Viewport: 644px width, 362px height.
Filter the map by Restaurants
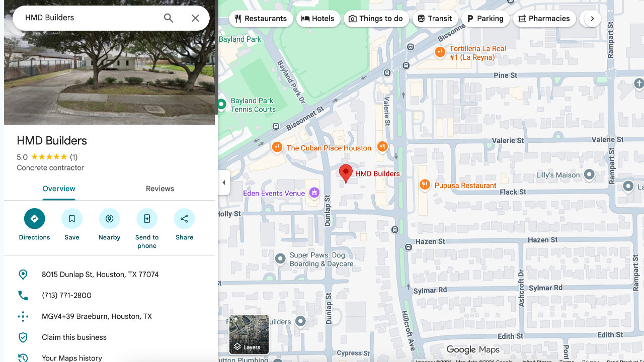click(x=261, y=19)
